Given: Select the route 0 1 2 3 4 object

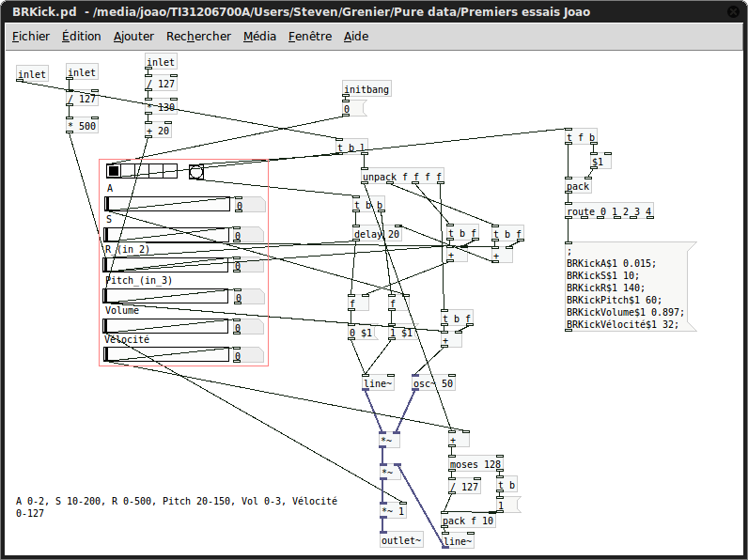Looking at the screenshot, I should tap(609, 211).
